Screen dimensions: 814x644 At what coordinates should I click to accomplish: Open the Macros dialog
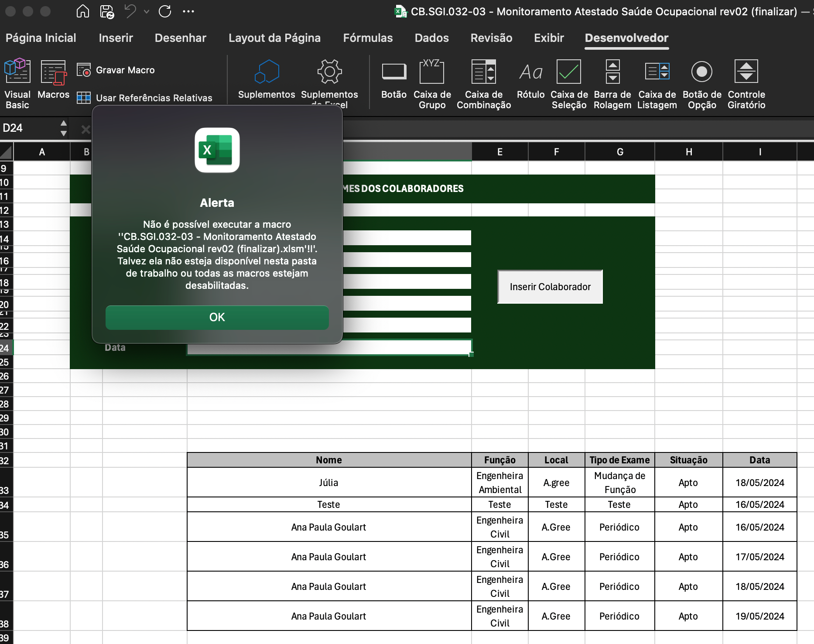(53, 81)
